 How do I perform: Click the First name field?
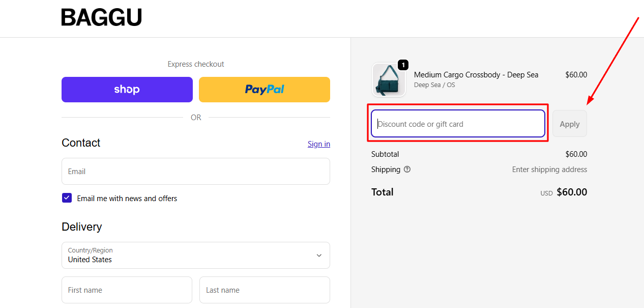(x=127, y=290)
